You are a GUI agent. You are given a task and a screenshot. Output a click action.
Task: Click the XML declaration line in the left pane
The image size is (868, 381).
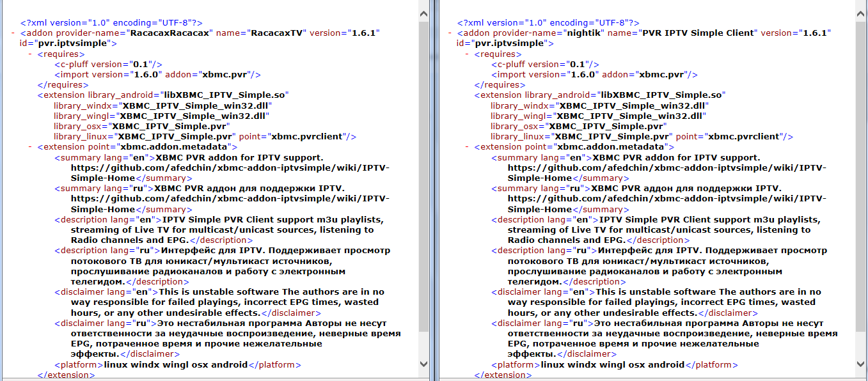(111, 23)
